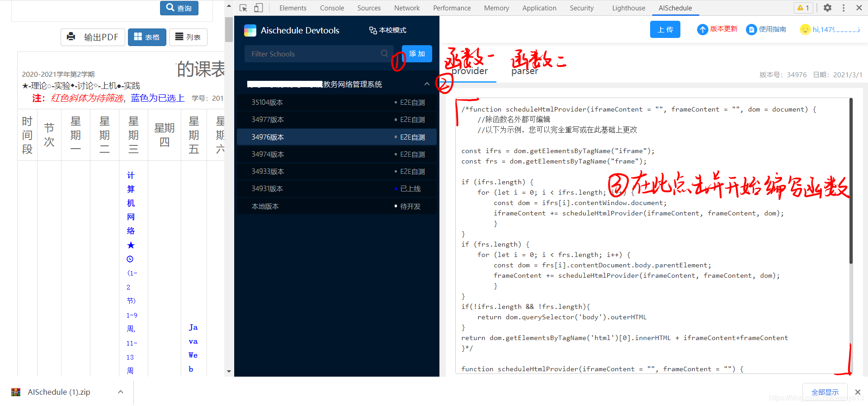Click the user avatar smiley icon

click(805, 29)
